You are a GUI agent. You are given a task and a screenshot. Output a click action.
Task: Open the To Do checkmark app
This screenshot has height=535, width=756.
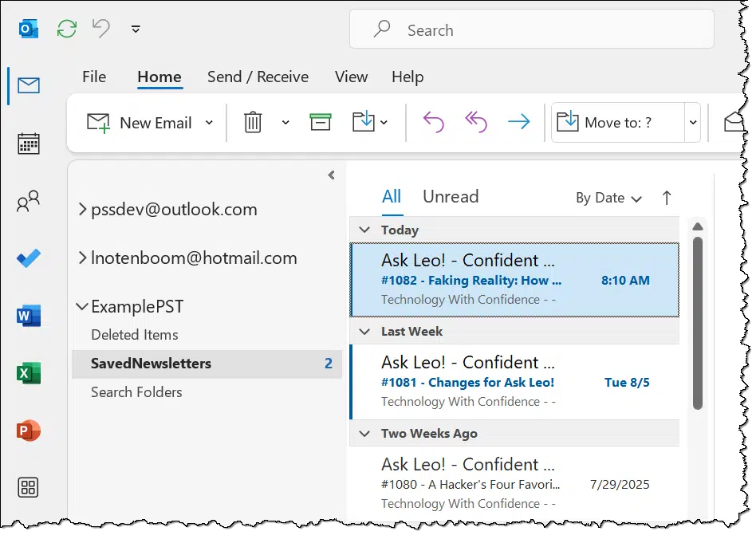click(x=29, y=258)
